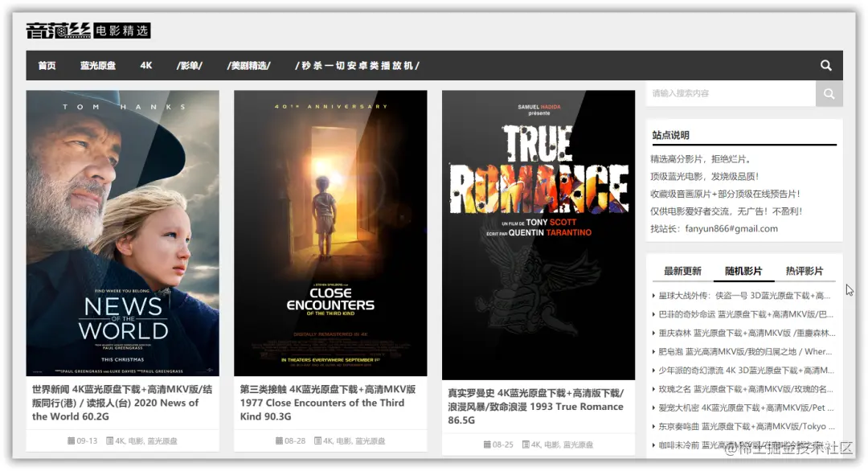Click category icon on News of the World card

pos(109,440)
